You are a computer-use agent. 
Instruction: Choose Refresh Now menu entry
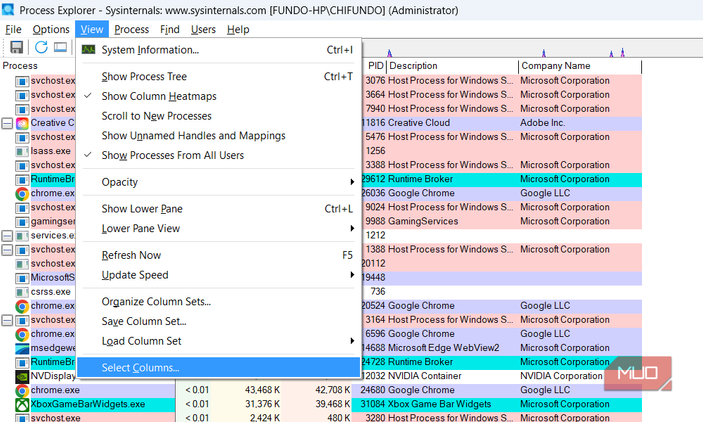[x=218, y=255]
